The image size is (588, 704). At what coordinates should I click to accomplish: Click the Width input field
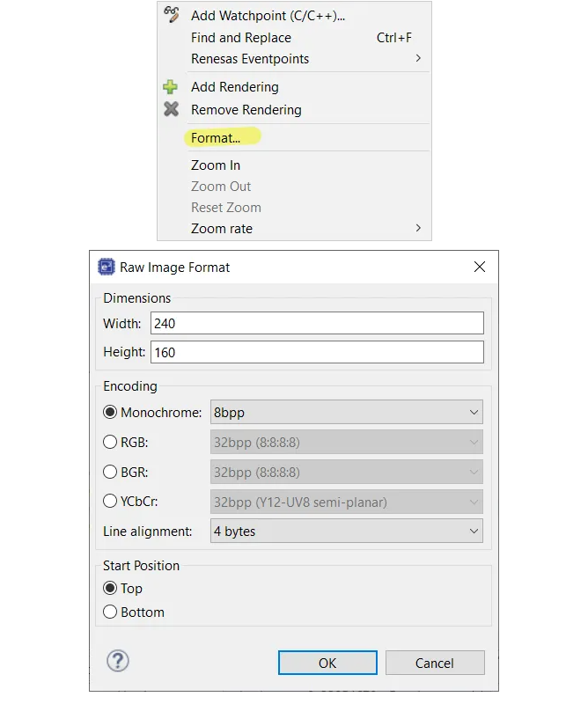(317, 323)
